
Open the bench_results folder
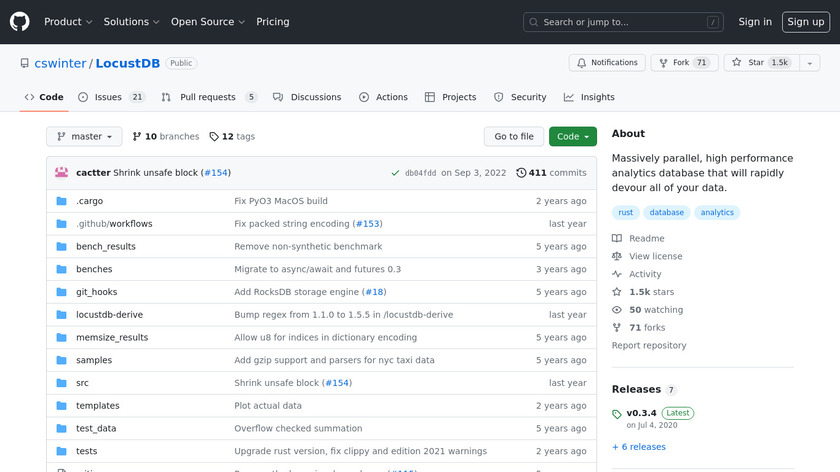pyautogui.click(x=106, y=246)
